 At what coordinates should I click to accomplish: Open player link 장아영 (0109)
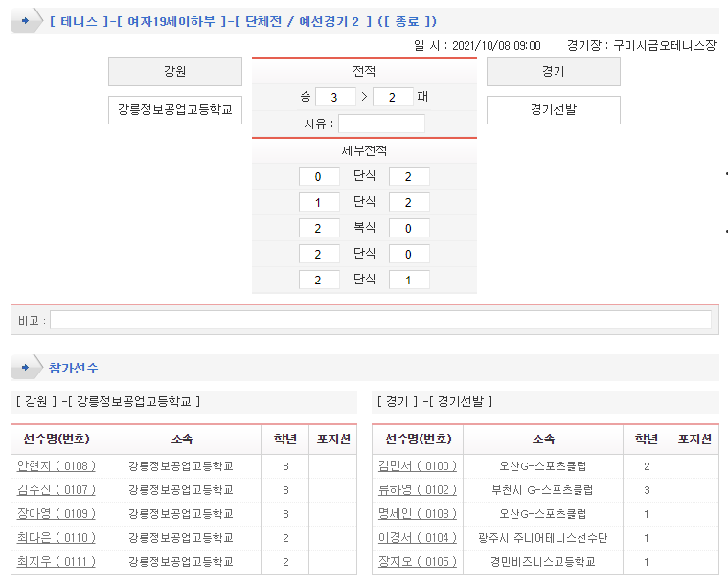(x=57, y=513)
